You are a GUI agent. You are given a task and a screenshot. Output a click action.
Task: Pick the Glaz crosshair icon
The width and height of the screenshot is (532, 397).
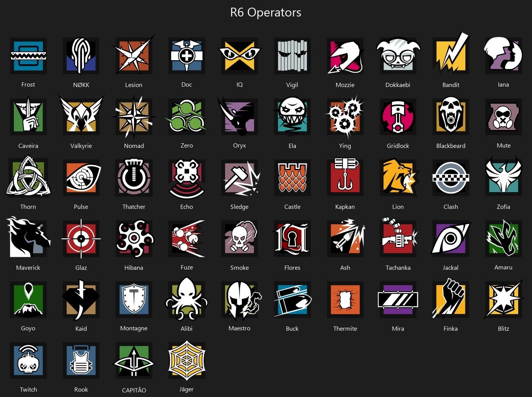click(x=81, y=238)
